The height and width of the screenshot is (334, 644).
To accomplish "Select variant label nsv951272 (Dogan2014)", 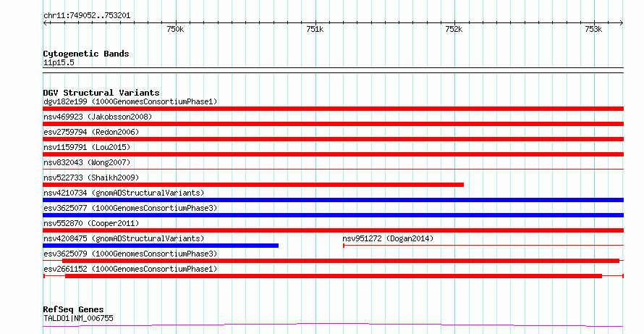I will [388, 238].
